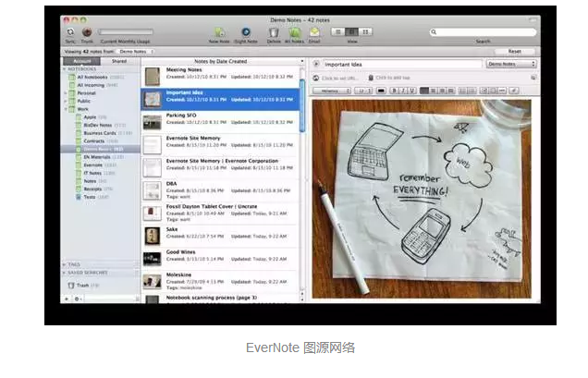Select the align left button
The height and width of the screenshot is (378, 588).
point(424,91)
